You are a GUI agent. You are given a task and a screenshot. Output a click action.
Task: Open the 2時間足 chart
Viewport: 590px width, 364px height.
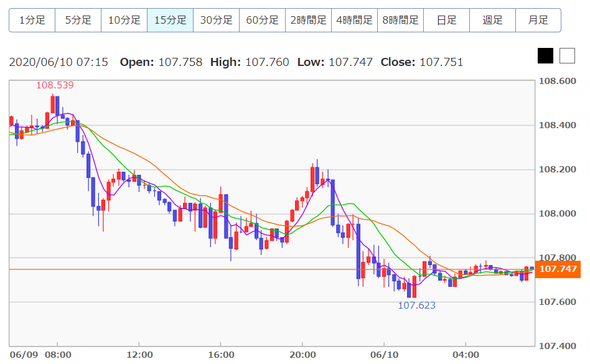[308, 21]
